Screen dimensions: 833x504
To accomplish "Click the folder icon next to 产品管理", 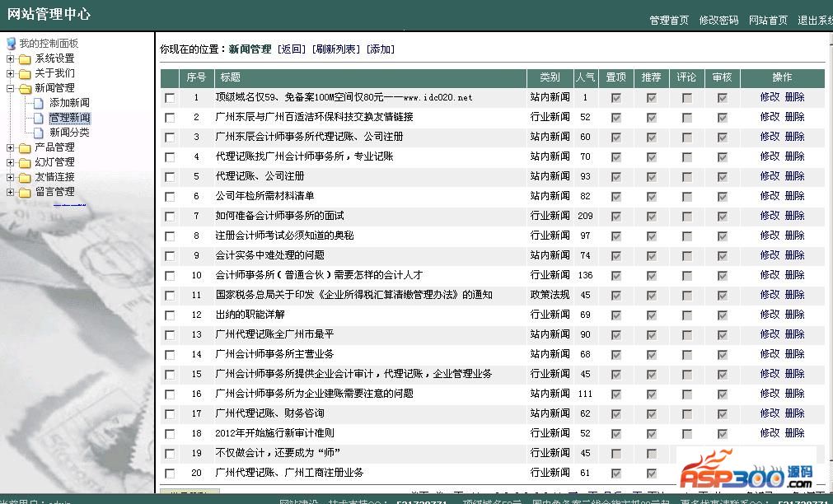I will tap(25, 147).
